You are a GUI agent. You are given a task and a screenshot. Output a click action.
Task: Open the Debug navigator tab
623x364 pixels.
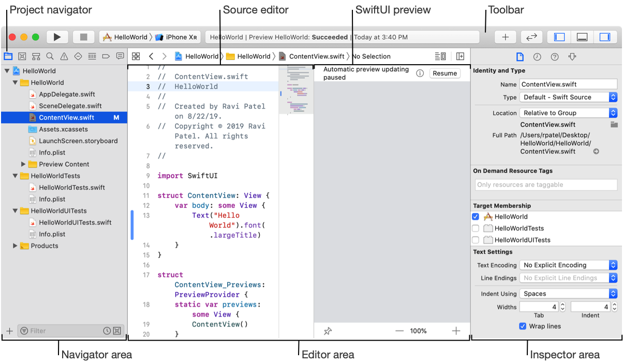(92, 56)
